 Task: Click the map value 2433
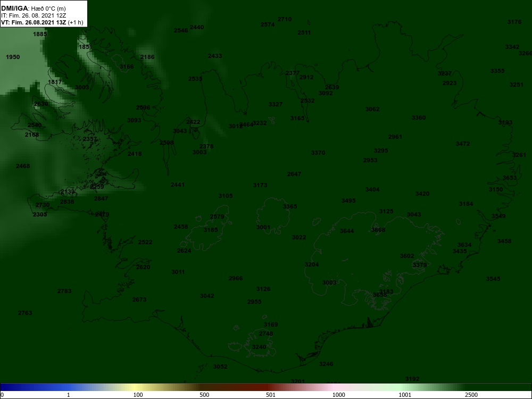coord(215,56)
